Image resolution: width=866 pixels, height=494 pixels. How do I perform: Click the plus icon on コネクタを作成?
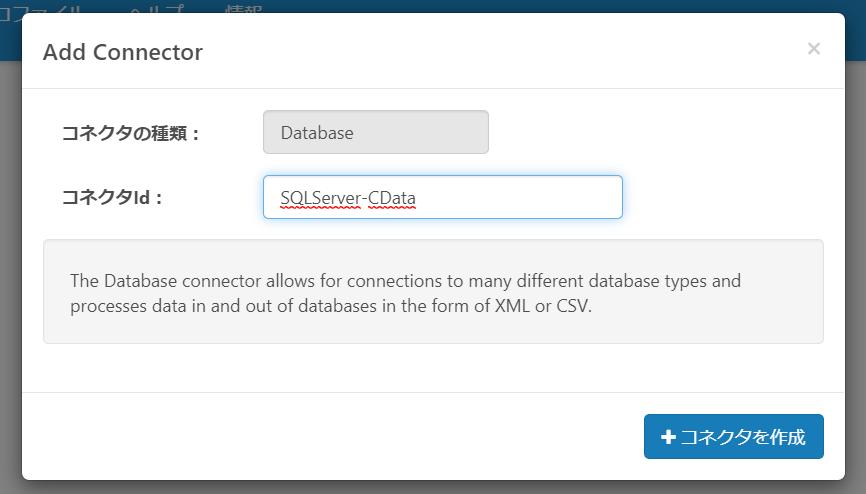tap(668, 437)
